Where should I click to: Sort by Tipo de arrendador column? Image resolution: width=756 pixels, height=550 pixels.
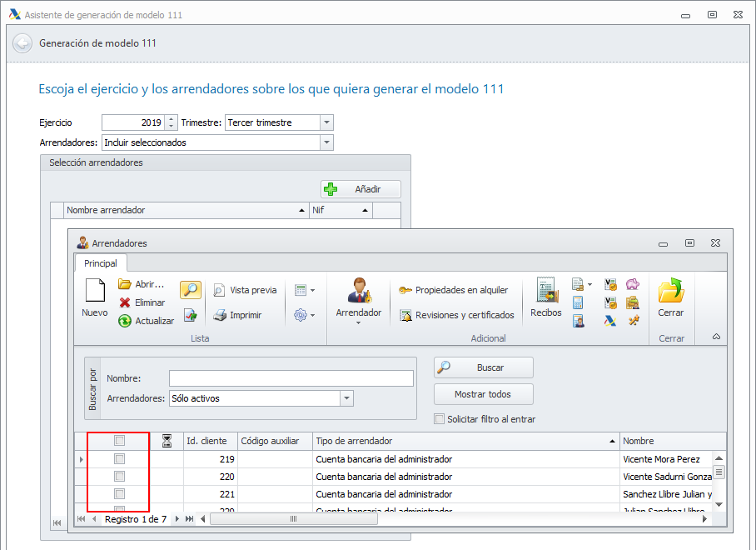pyautogui.click(x=465, y=441)
